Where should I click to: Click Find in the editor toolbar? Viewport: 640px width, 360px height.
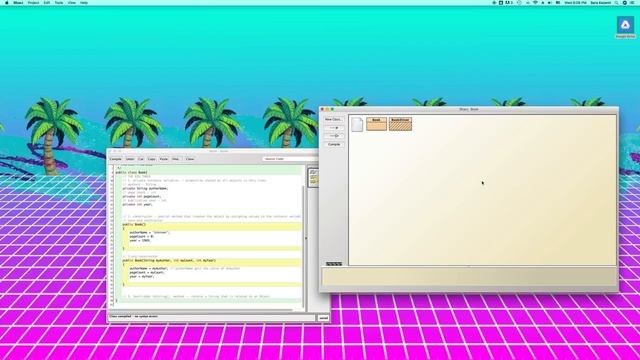pos(176,159)
